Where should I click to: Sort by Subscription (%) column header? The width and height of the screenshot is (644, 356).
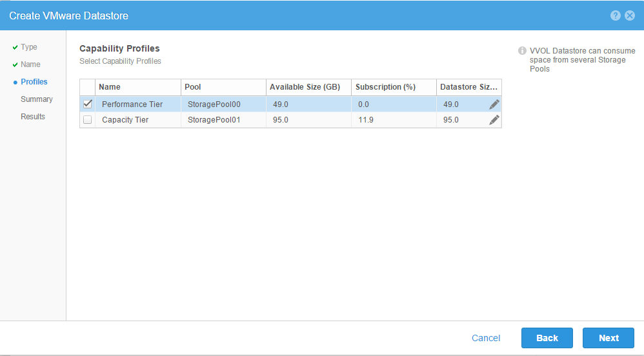pos(394,87)
